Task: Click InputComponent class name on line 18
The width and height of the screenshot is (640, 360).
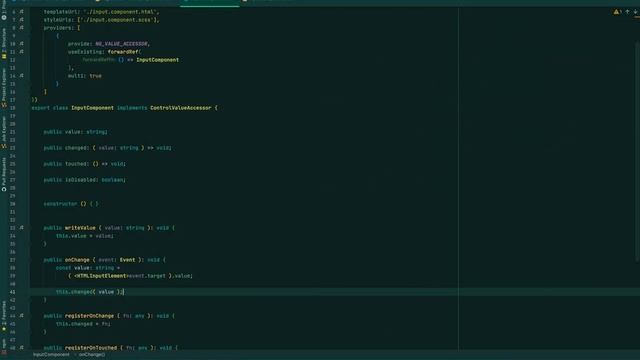Action: 93,108
